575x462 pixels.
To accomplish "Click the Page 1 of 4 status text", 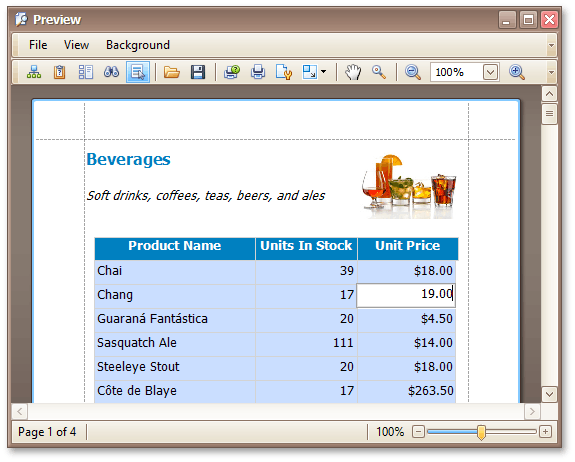I will coord(47,432).
